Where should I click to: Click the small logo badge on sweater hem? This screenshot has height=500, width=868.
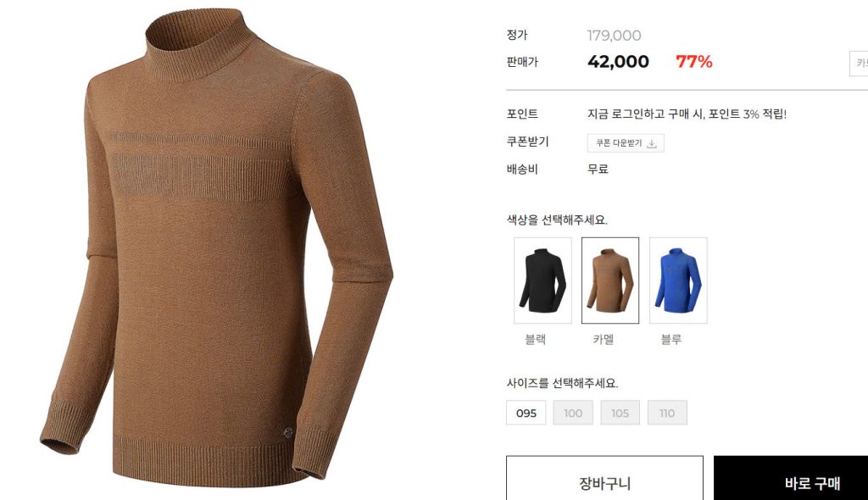pyautogui.click(x=288, y=432)
